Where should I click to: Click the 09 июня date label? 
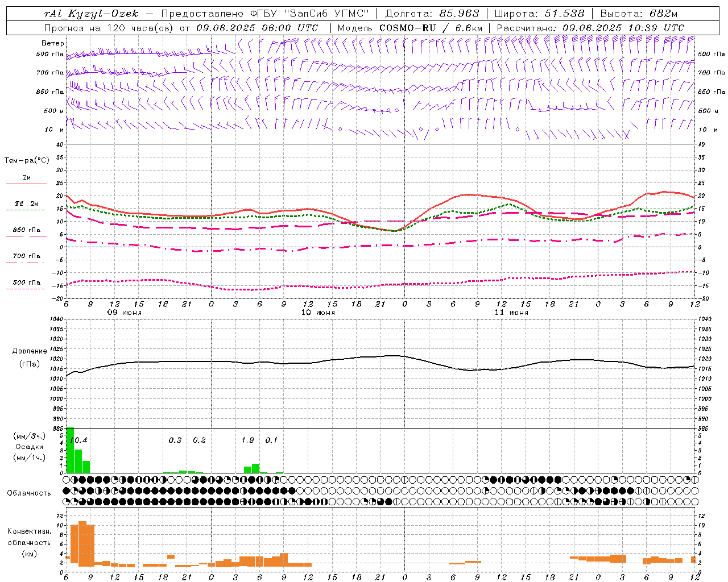click(125, 313)
